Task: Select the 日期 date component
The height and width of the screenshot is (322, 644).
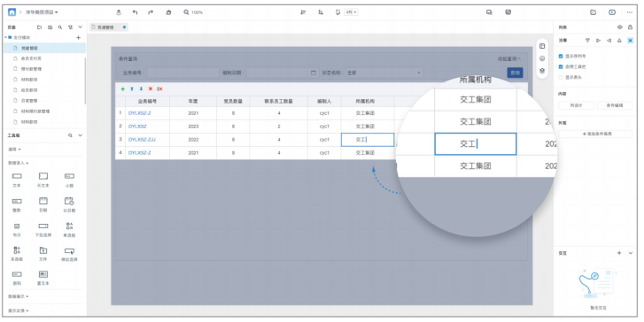Action: pyautogui.click(x=43, y=204)
